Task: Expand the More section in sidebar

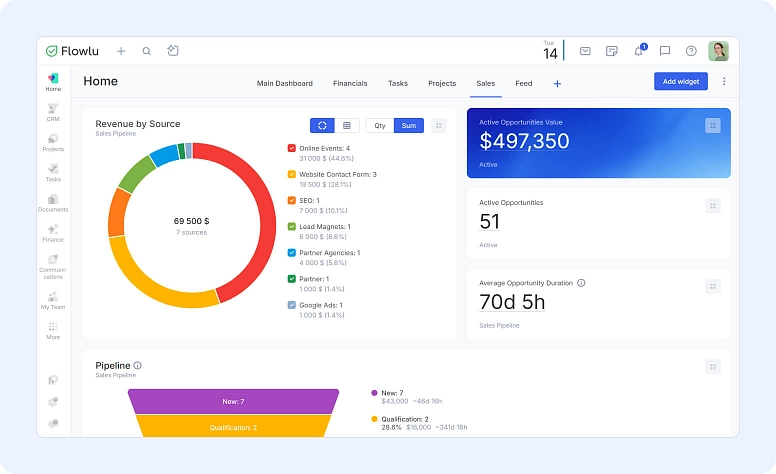Action: coord(53,330)
